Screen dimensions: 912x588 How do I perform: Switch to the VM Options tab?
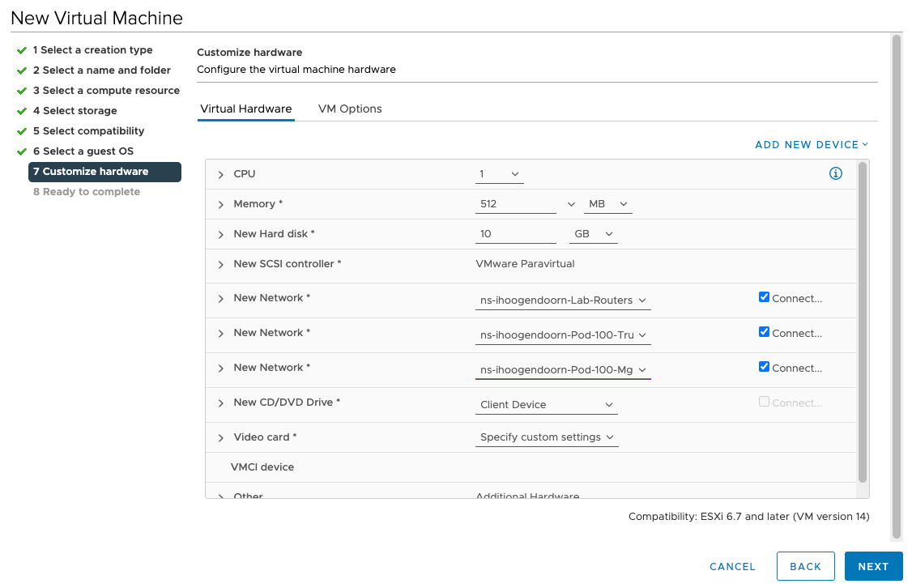point(350,109)
